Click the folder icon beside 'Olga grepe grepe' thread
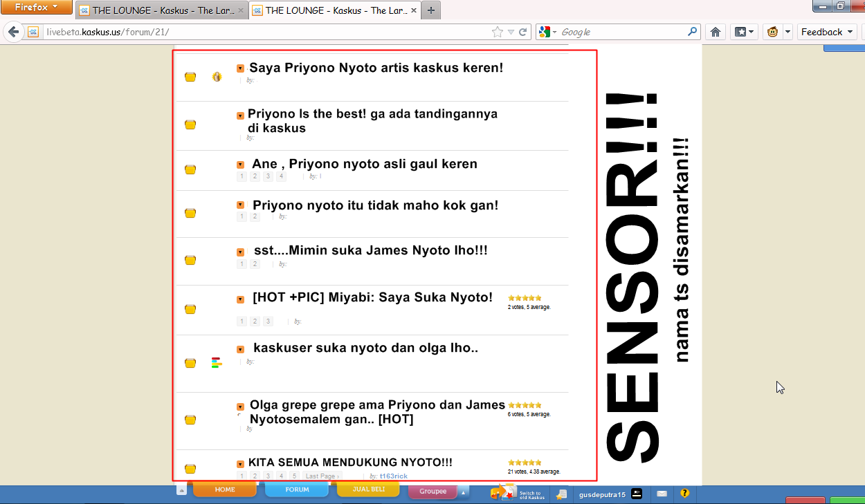The height and width of the screenshot is (504, 865). [x=190, y=420]
